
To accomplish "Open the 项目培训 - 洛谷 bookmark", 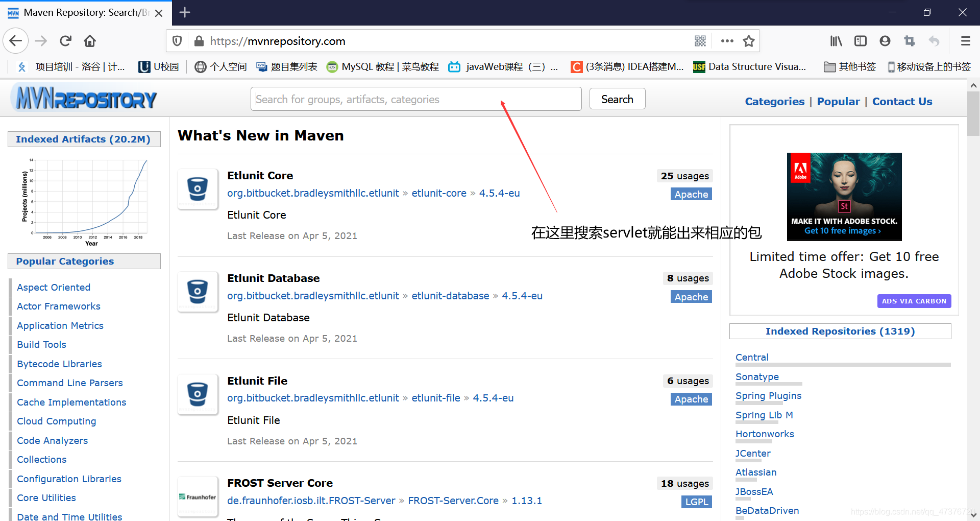I will pyautogui.click(x=71, y=67).
